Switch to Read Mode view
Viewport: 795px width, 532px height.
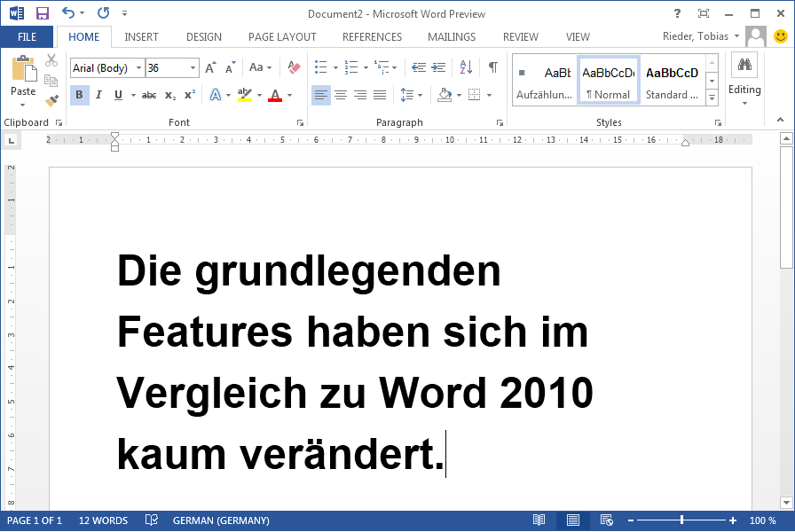tap(539, 520)
